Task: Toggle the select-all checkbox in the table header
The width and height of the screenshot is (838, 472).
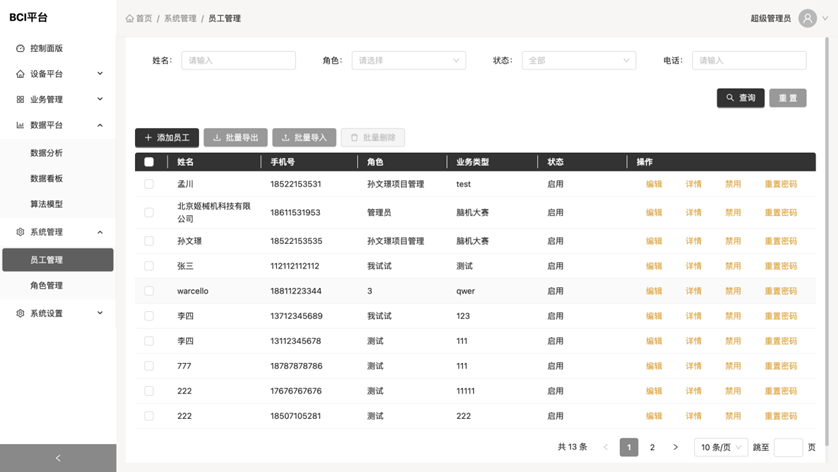Action: point(149,162)
